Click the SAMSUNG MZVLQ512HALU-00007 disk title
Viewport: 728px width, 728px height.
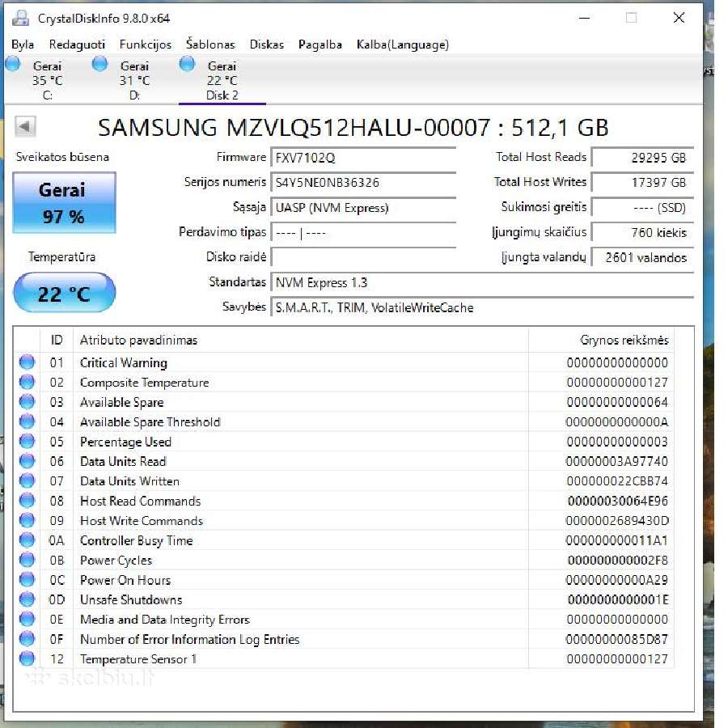353,127
